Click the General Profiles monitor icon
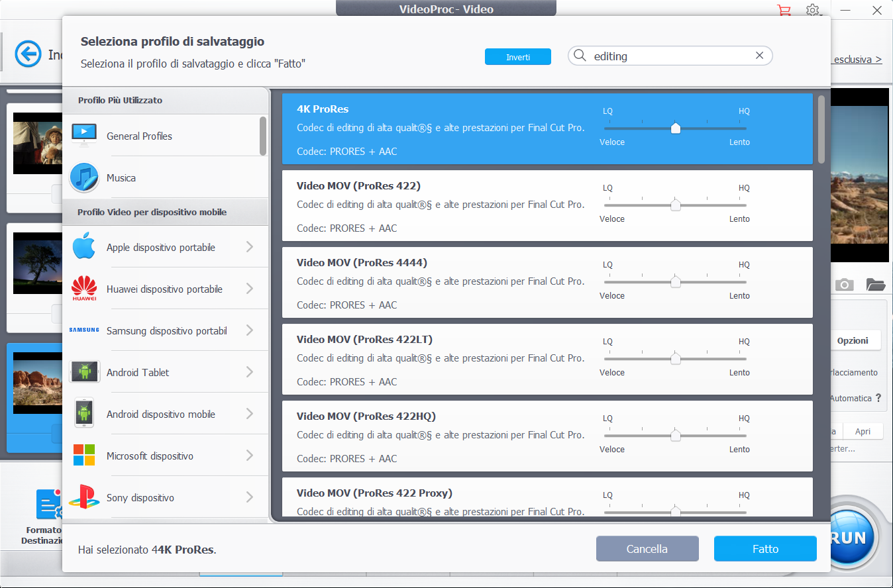The image size is (893, 588). 84,136
